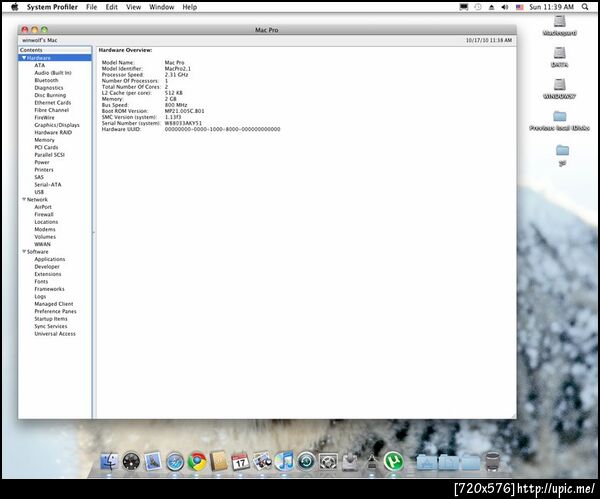The image size is (600, 499).
Task: Select Firewall under Network
Action: [x=44, y=214]
